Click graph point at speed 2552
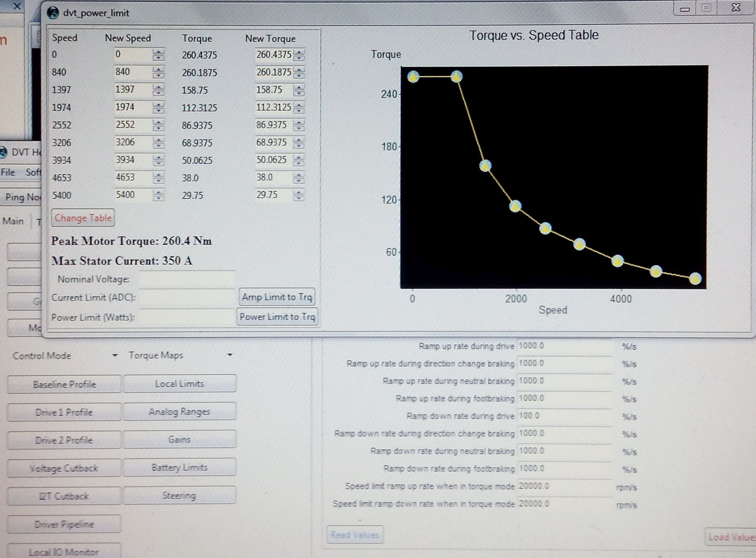Viewport: 756px width, 558px height. 545,228
